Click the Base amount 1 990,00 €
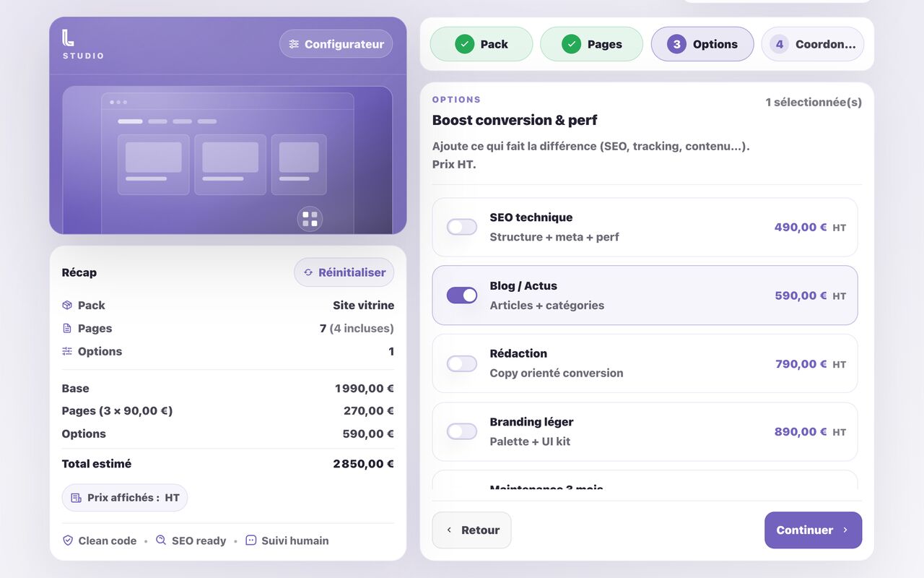The width and height of the screenshot is (924, 578). tap(365, 389)
